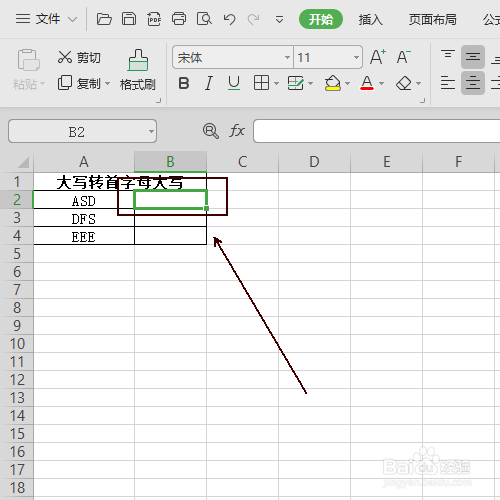Click the print icon
The image size is (500, 500).
pos(179,19)
